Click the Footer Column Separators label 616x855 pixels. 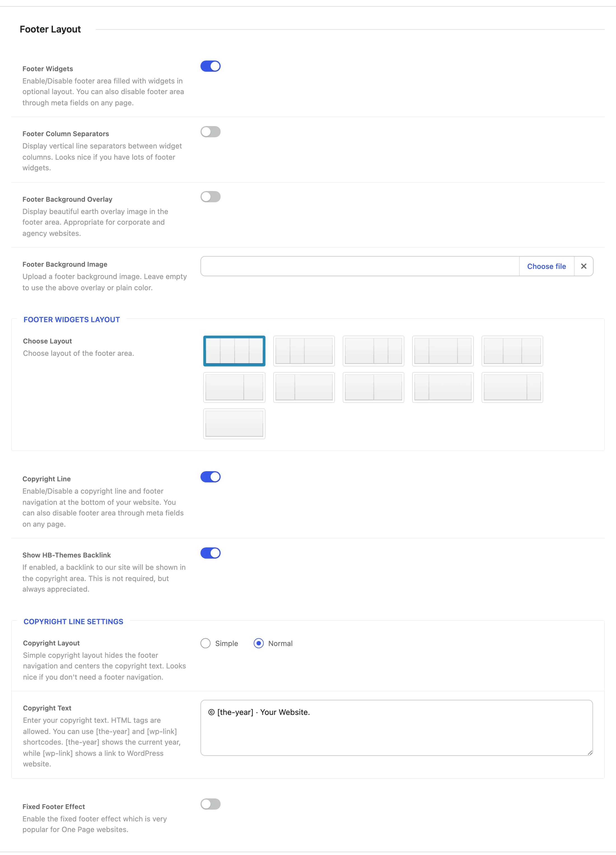(x=66, y=133)
